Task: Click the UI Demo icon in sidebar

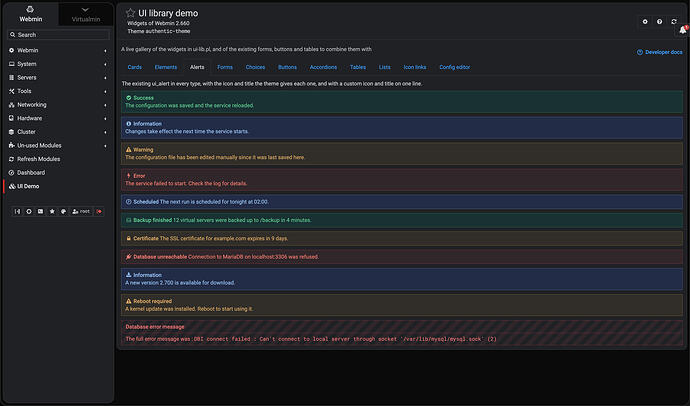Action: coord(12,186)
